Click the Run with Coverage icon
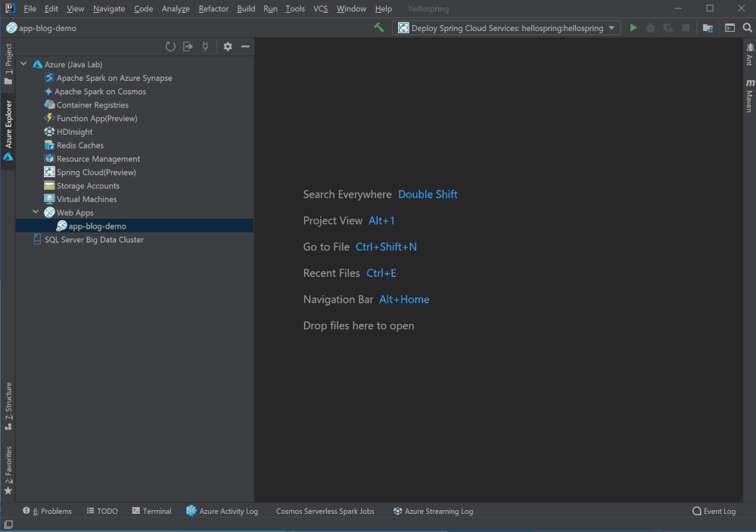This screenshot has width=756, height=532. coord(667,28)
